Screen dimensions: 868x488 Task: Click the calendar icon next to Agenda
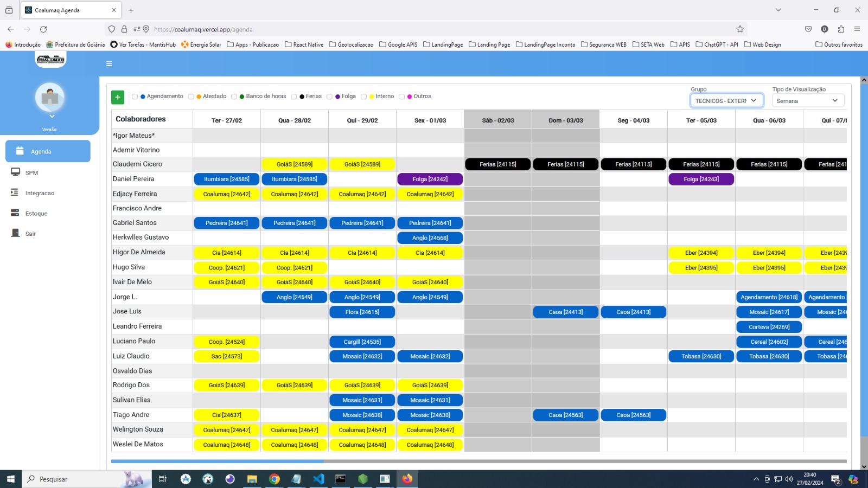click(x=20, y=151)
